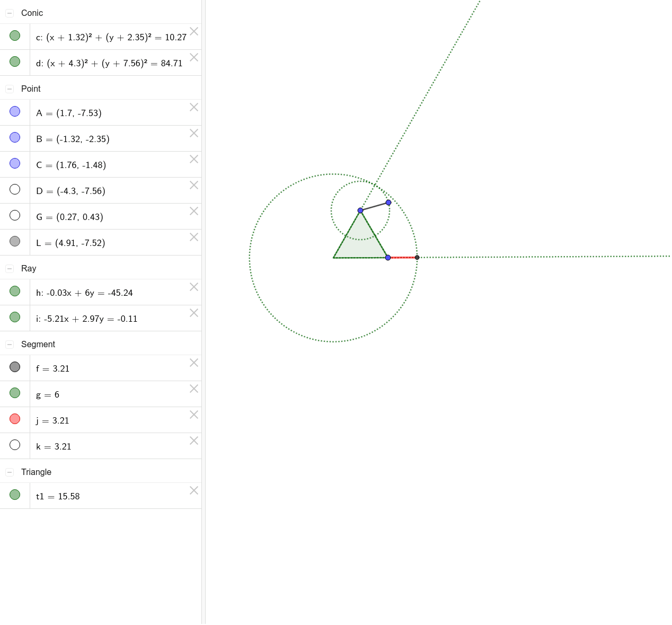Toggle visibility of ray i
Screen dimensions: 672x625
(x=15, y=317)
